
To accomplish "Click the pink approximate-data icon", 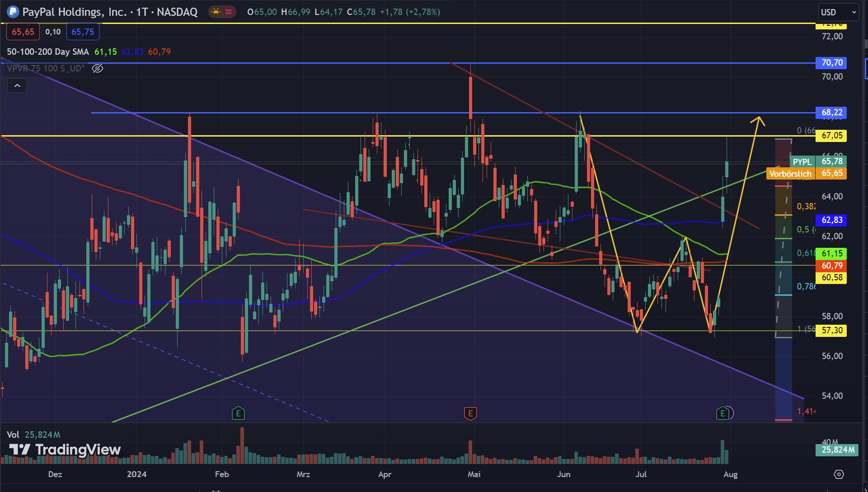I will pos(229,12).
